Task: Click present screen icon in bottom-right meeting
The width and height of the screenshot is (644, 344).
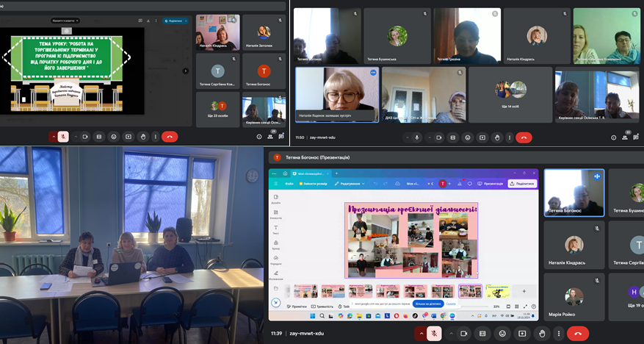Action: tap(521, 333)
